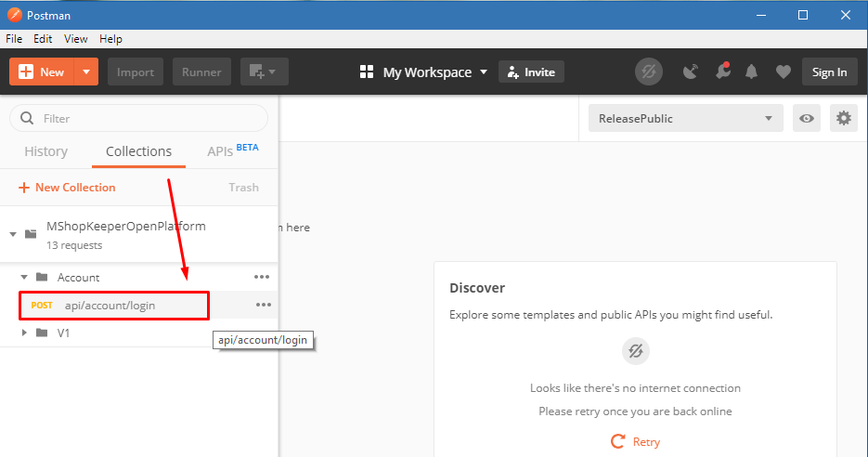Image resolution: width=868 pixels, height=457 pixels.
Task: Open the My Workspace switcher
Action: pos(423,72)
